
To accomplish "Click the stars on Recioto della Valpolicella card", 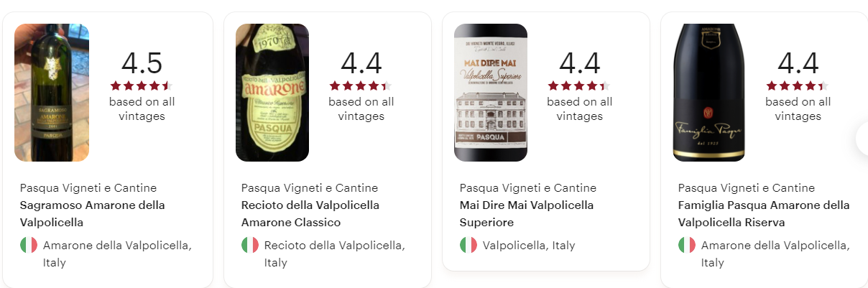I will pyautogui.click(x=361, y=85).
